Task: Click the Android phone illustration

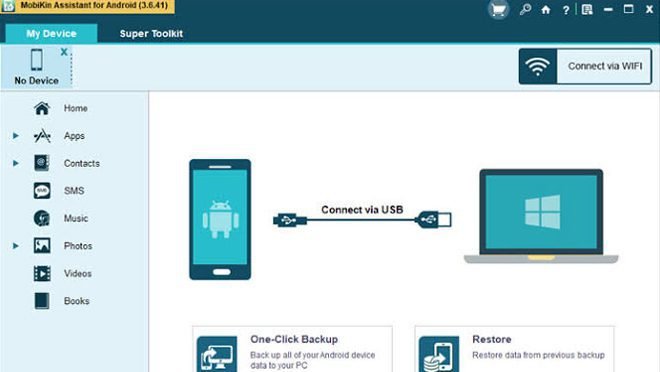Action: [x=220, y=219]
